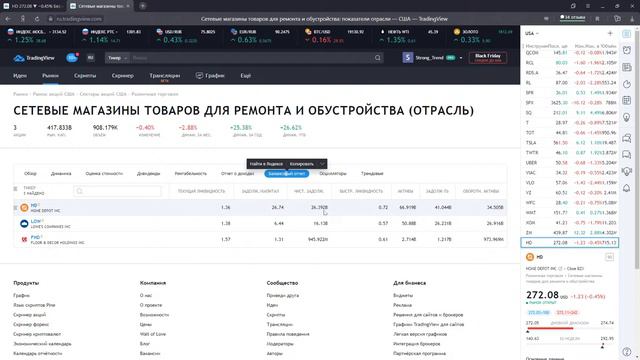This screenshot has width=640, height=360.
Task: Click the red daily range bar for HD
Action: [550, 328]
